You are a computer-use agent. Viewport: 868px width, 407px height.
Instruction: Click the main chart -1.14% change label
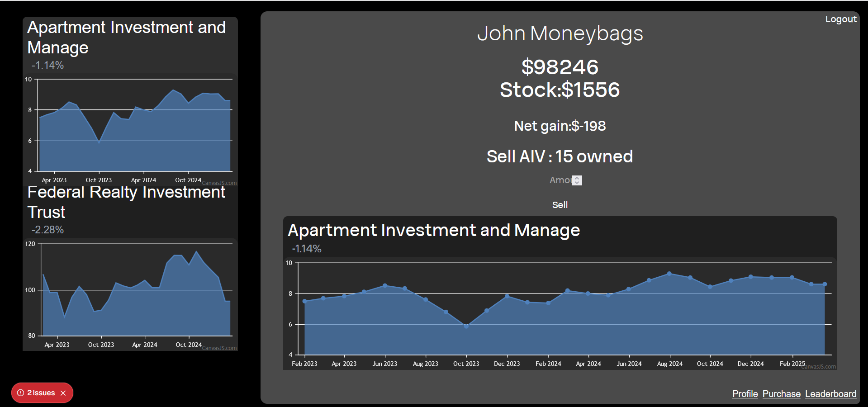coord(307,249)
